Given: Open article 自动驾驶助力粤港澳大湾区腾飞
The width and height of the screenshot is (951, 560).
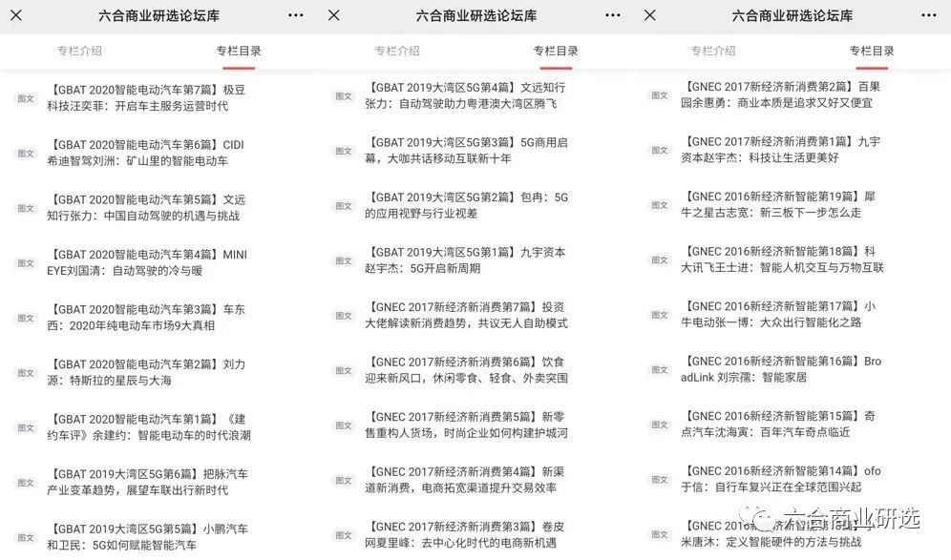Looking at the screenshot, I should tap(465, 95).
